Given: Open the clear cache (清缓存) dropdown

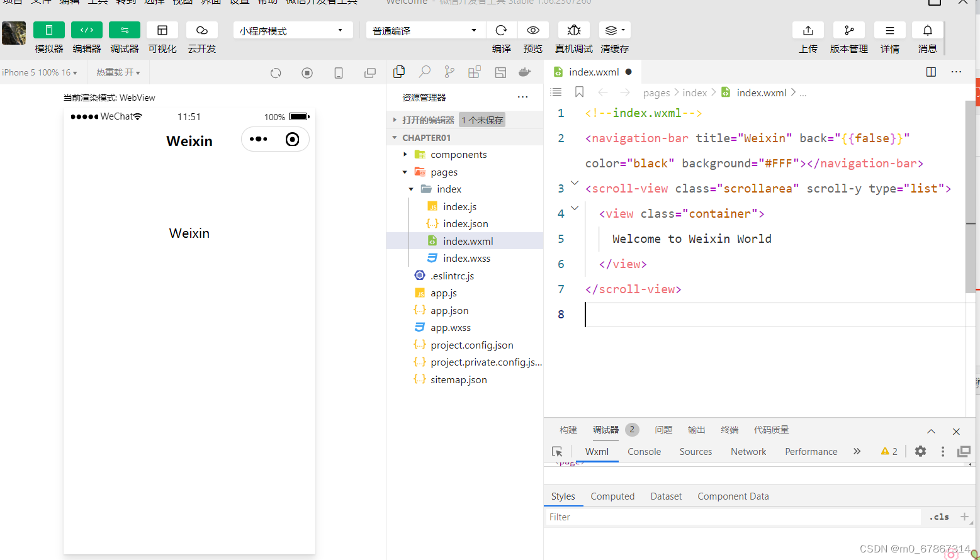Looking at the screenshot, I should pos(615,30).
